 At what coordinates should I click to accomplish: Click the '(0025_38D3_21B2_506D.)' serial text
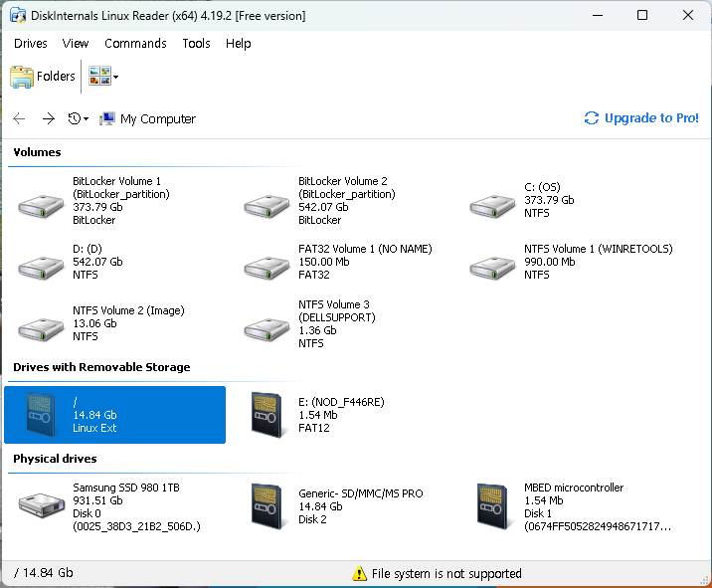click(x=136, y=526)
